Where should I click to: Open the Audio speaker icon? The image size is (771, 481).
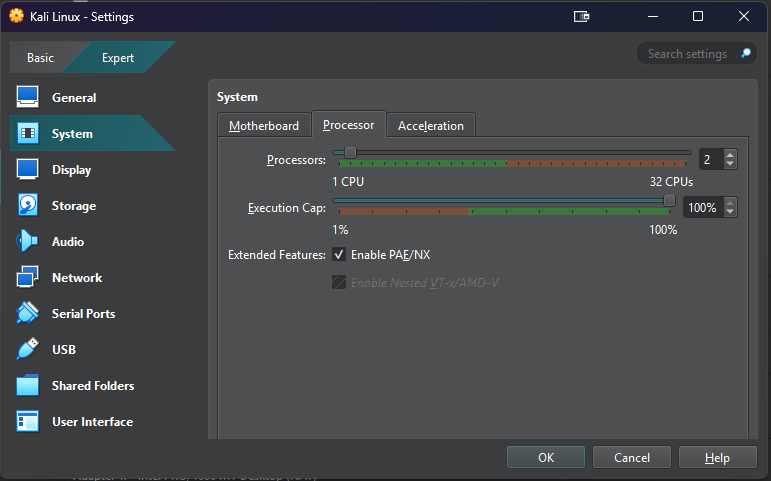tap(27, 241)
